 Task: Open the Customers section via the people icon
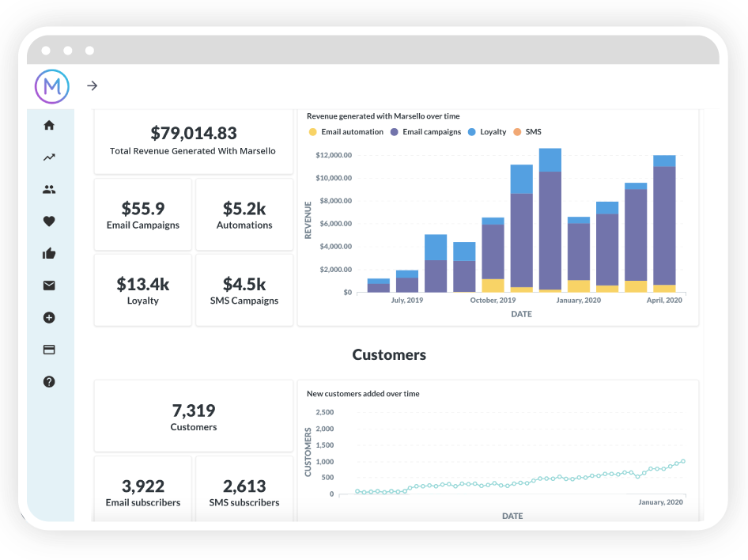[49, 189]
